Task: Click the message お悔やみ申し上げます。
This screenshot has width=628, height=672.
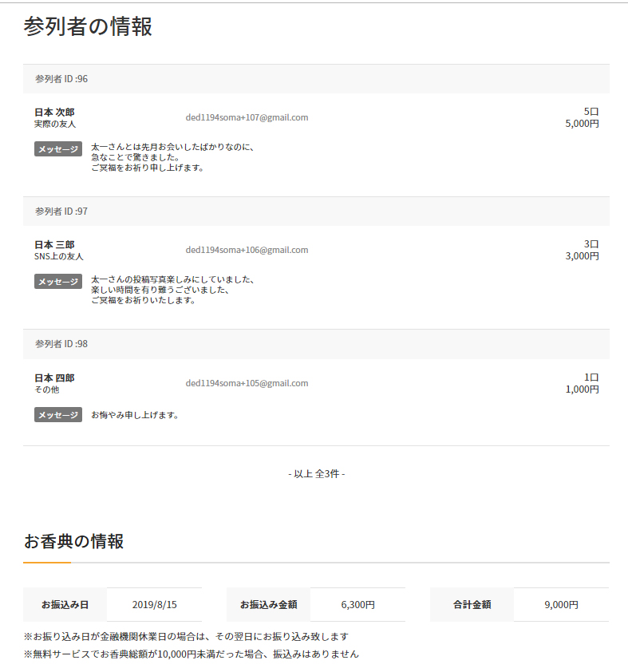Action: pyautogui.click(x=135, y=415)
